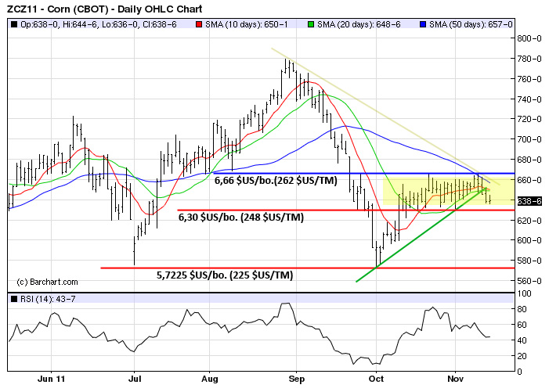Screen dimensions: 549x392
Task: Click the 660-0 price axis label
Action: click(x=529, y=180)
